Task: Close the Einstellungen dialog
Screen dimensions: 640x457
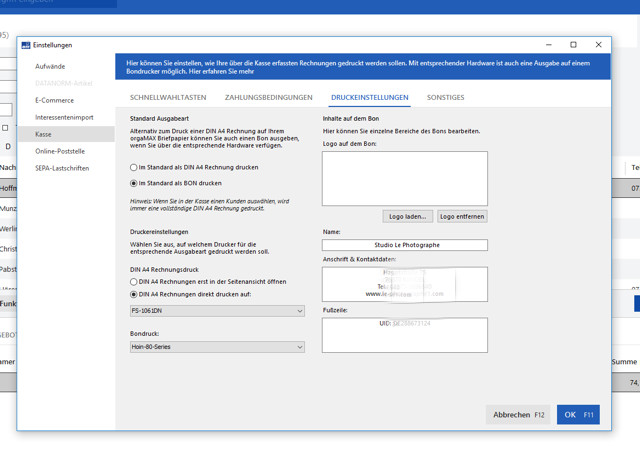Action: click(x=598, y=45)
